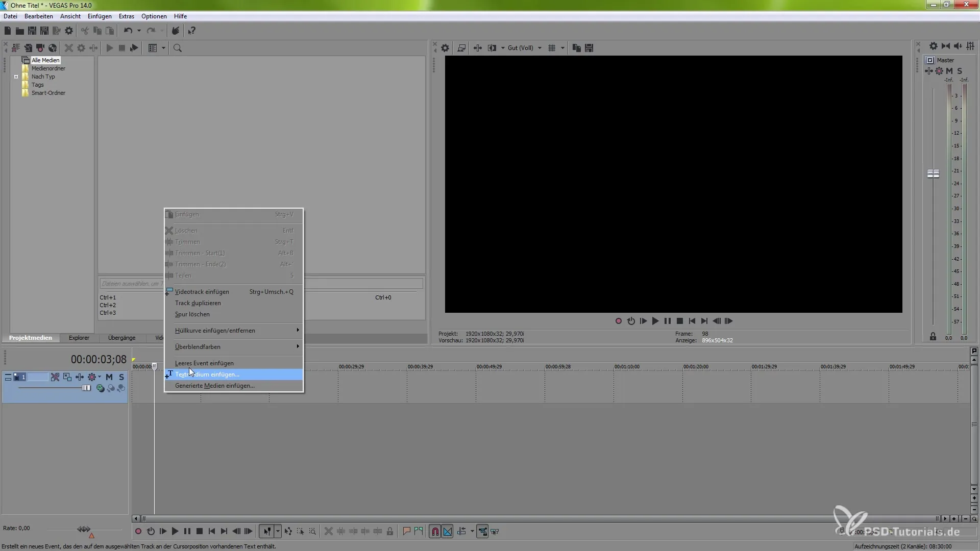The image size is (980, 551).
Task: Pause playback in the video preview transport
Action: pyautogui.click(x=668, y=321)
